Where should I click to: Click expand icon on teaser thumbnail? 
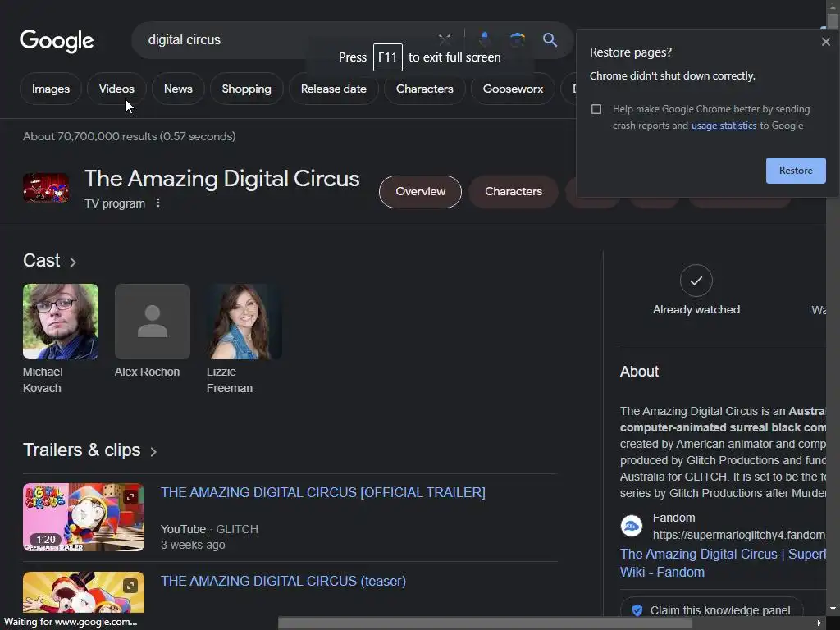click(x=130, y=586)
